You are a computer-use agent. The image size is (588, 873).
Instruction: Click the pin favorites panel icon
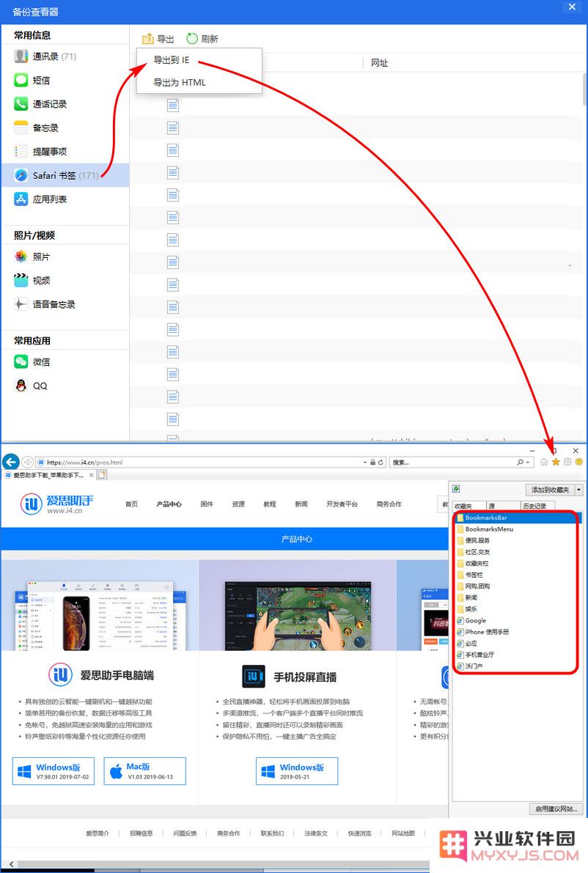point(456,489)
